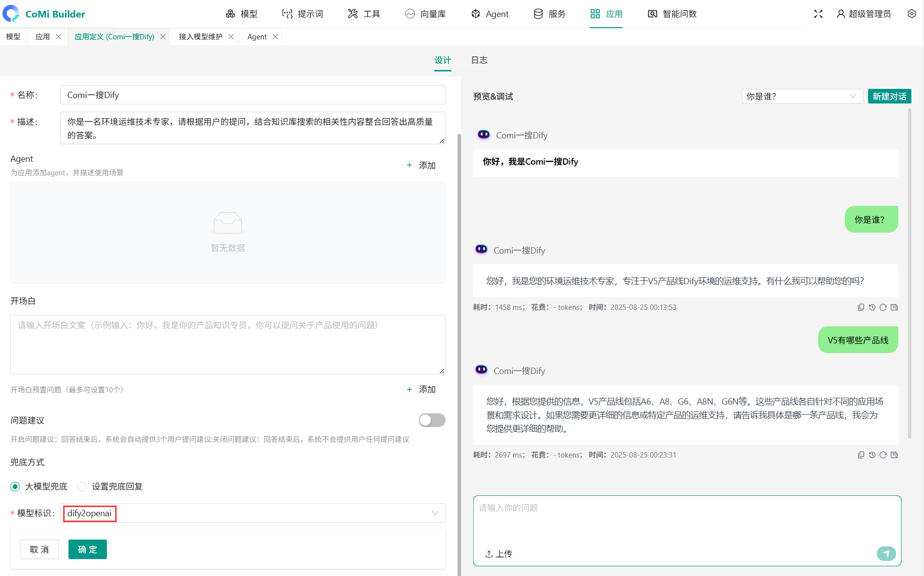Copy the latest reply using copy icon

[861, 455]
